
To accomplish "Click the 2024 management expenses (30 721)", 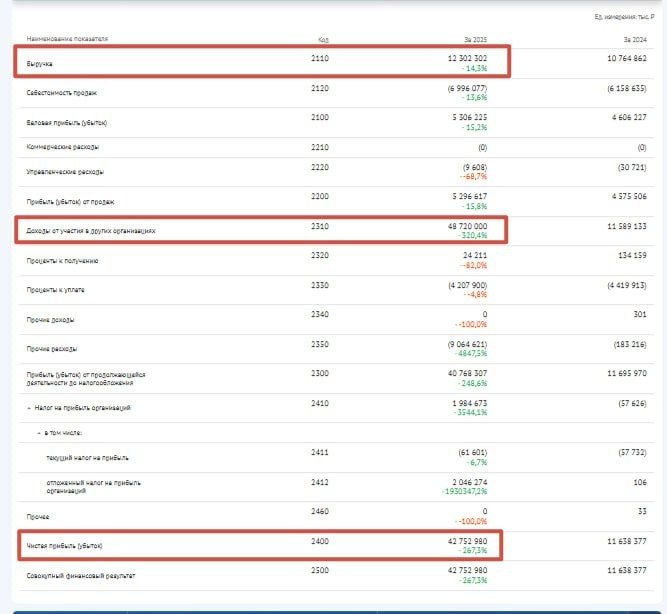I will coord(632,167).
